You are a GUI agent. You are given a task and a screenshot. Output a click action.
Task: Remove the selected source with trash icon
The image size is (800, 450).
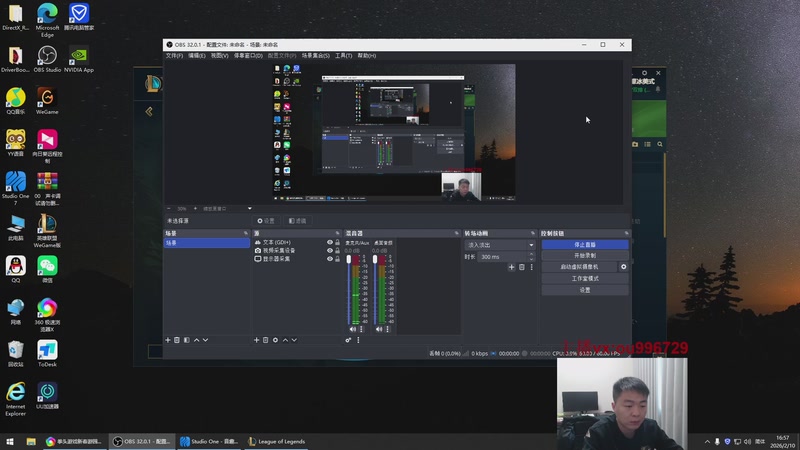click(266, 340)
